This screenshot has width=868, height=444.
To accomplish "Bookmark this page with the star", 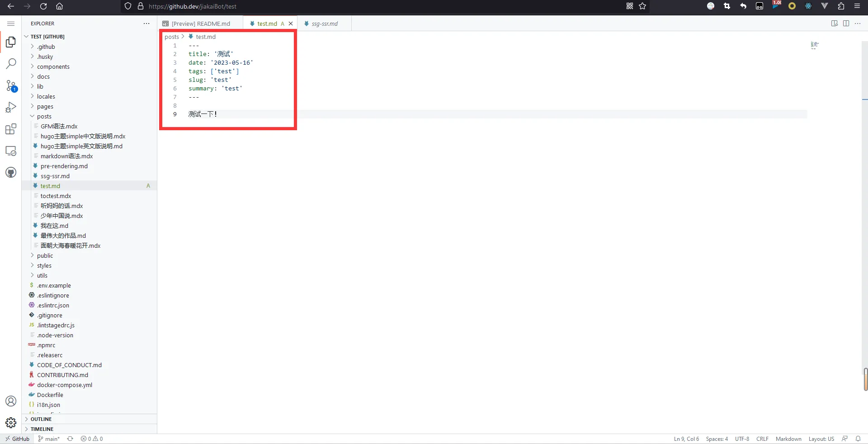I will pyautogui.click(x=642, y=6).
